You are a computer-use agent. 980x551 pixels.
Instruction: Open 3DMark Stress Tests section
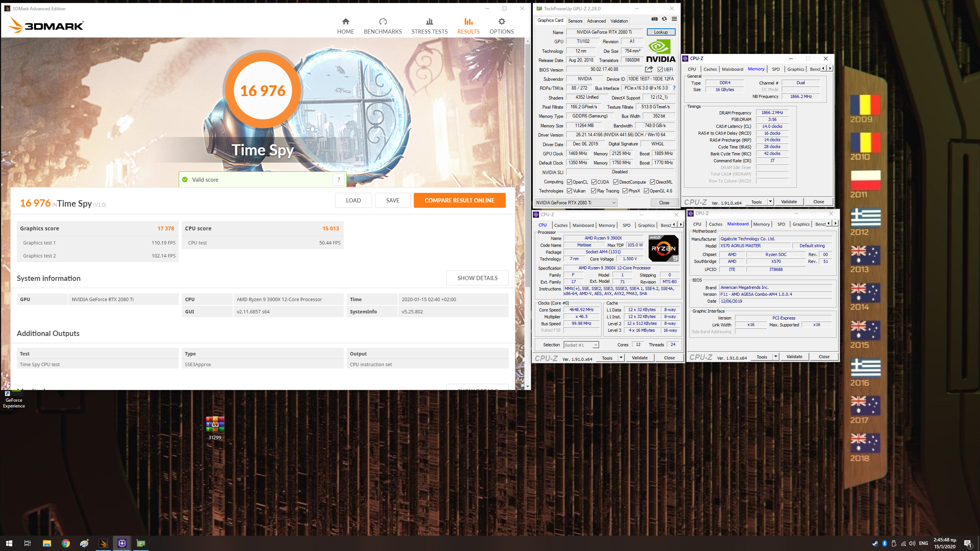coord(429,26)
